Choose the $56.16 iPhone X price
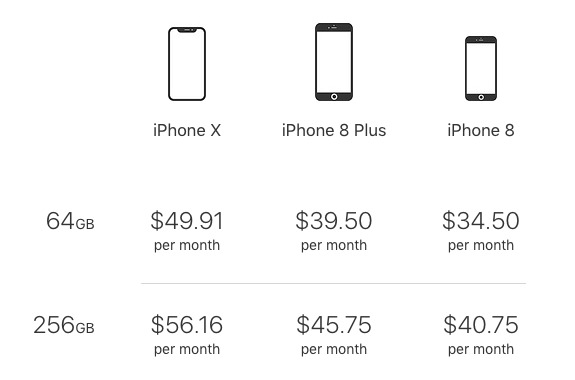The width and height of the screenshot is (575, 380). (187, 325)
